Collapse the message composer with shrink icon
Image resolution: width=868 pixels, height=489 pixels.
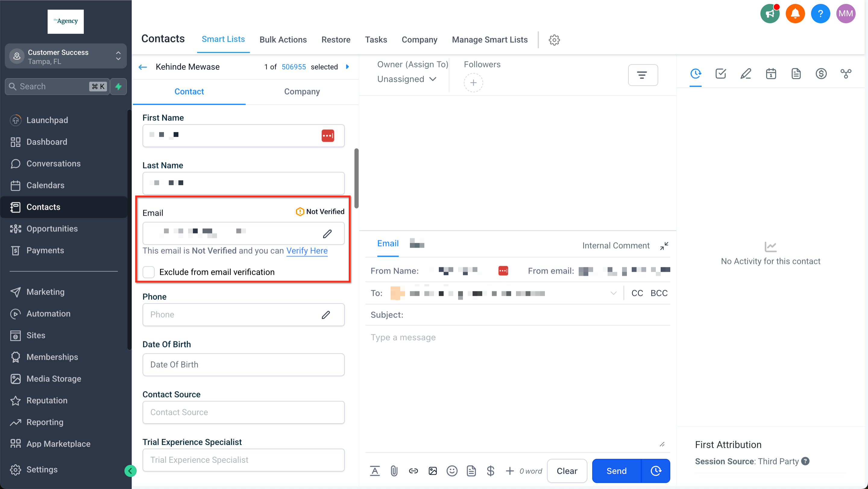664,246
